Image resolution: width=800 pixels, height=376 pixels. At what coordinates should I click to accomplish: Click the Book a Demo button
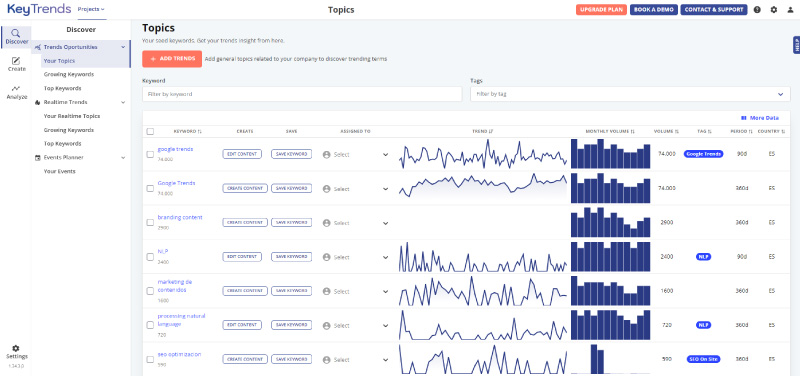point(654,10)
